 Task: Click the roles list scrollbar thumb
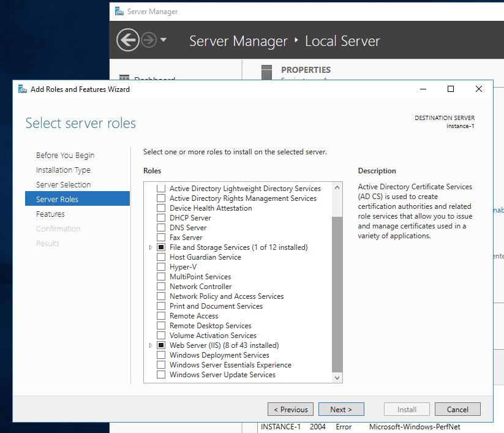tap(337, 294)
